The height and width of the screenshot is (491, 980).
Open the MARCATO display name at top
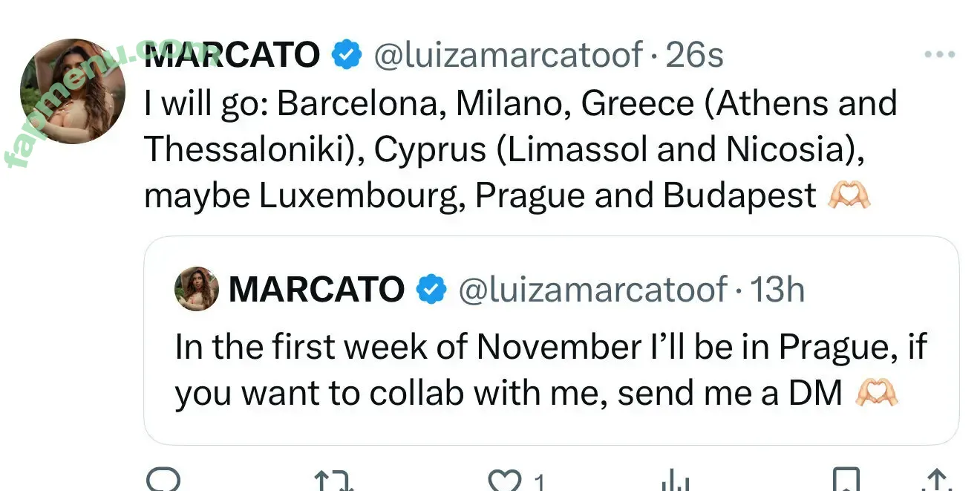(x=232, y=56)
